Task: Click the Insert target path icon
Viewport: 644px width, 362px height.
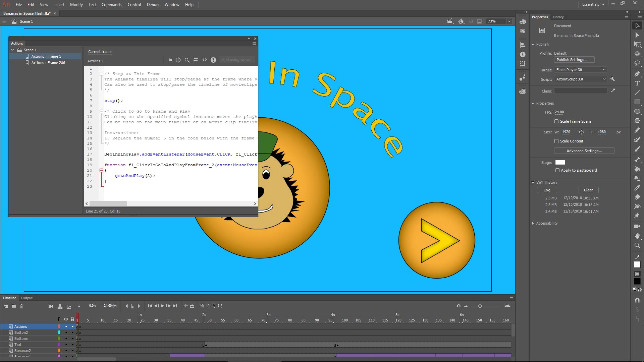Action: pos(178,60)
